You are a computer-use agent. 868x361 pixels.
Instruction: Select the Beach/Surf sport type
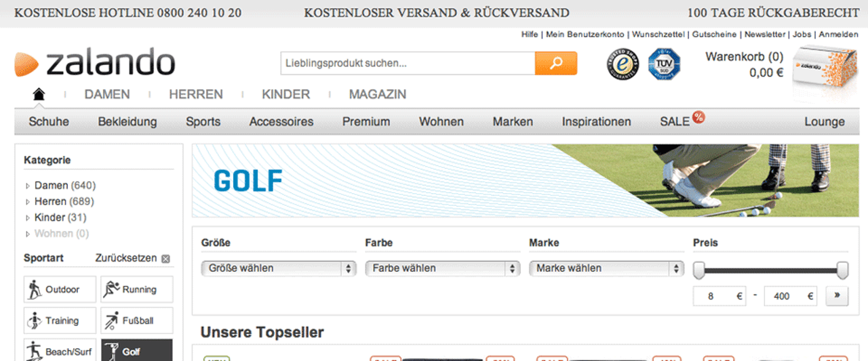click(60, 350)
